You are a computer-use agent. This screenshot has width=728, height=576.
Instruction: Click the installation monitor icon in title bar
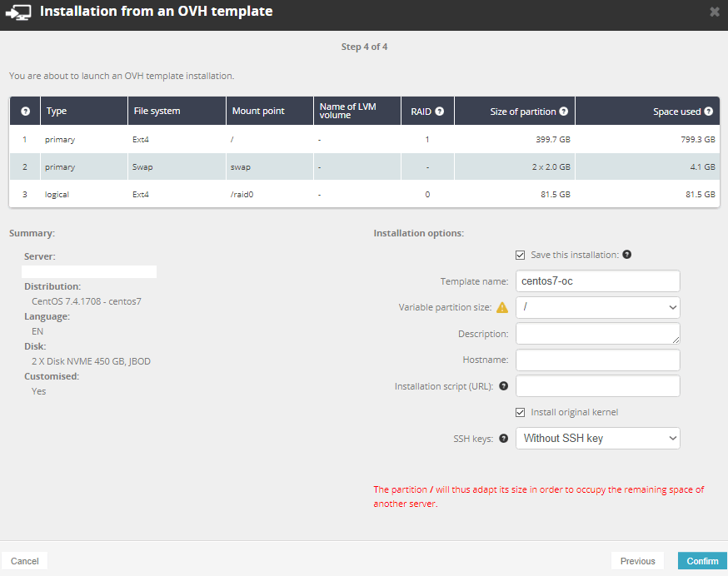click(18, 12)
